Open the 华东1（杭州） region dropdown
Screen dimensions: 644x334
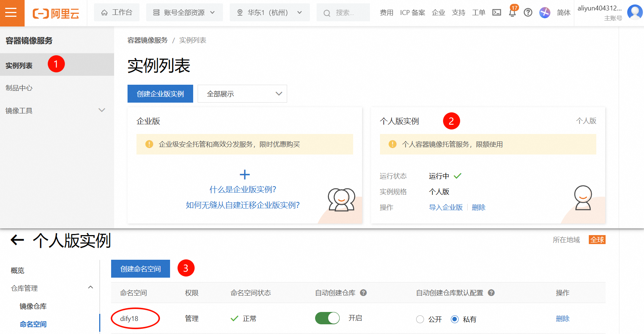coord(270,13)
